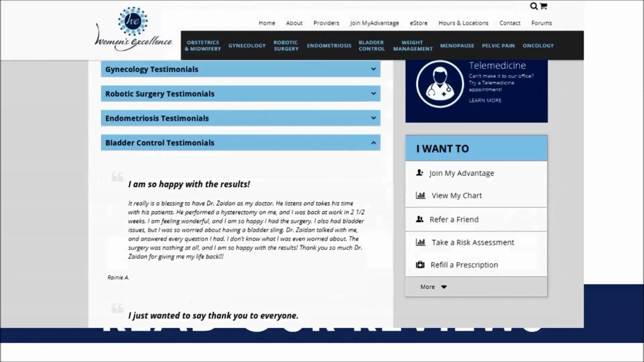Viewport: 644px width, 362px height.
Task: Click the Join My Advantage person icon
Action: click(420, 173)
